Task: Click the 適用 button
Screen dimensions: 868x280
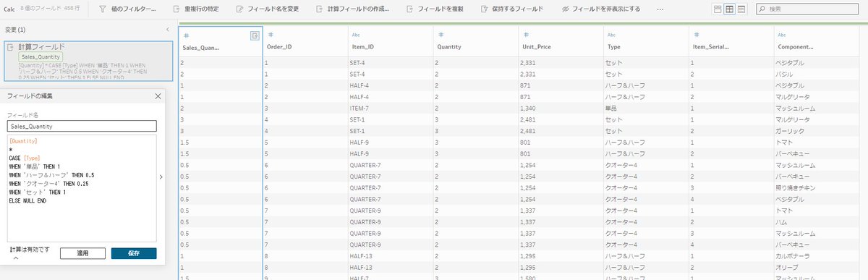Action: [83, 253]
